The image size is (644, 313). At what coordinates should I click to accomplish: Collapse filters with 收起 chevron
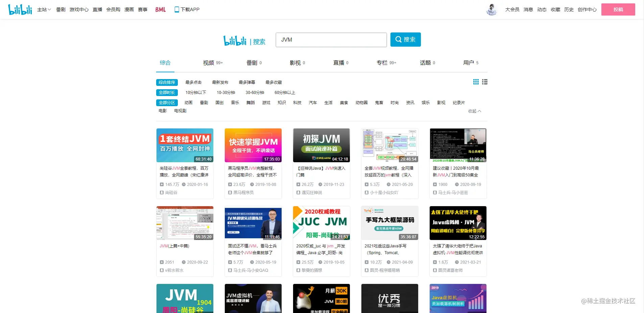(x=475, y=111)
